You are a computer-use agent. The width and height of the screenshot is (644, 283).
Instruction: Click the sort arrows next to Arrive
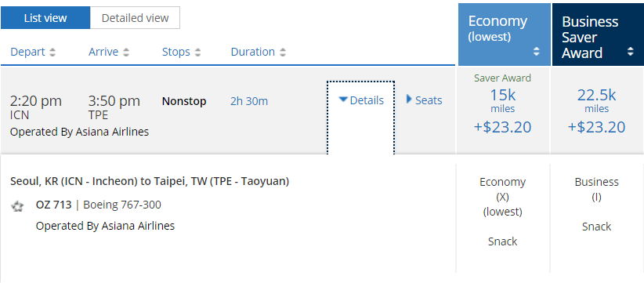point(126,53)
